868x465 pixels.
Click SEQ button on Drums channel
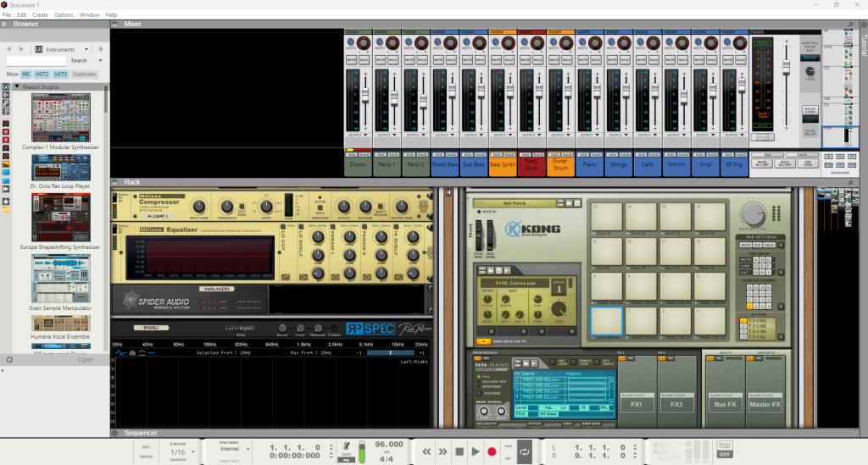[x=352, y=155]
